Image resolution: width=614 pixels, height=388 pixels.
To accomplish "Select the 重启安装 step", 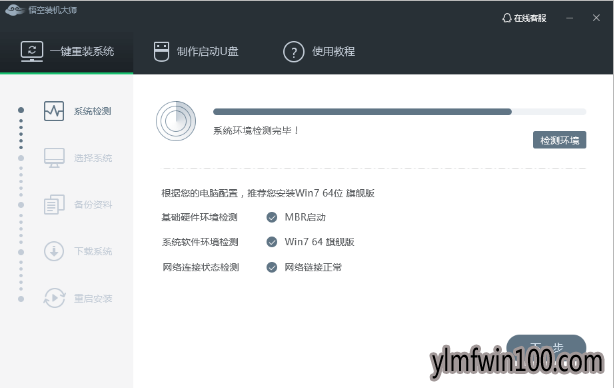I will pyautogui.click(x=78, y=298).
